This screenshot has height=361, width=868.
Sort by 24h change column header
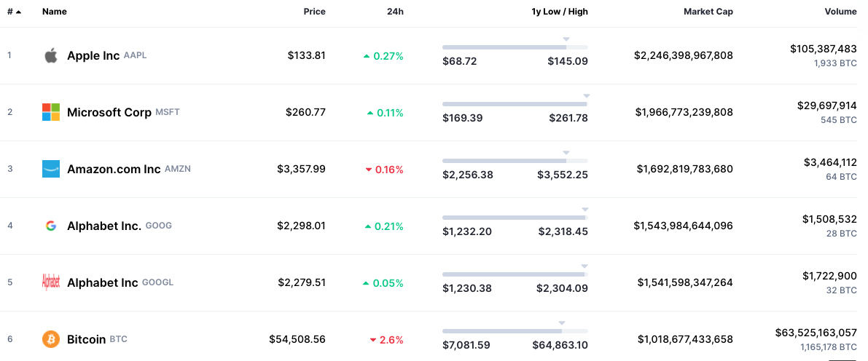click(395, 12)
